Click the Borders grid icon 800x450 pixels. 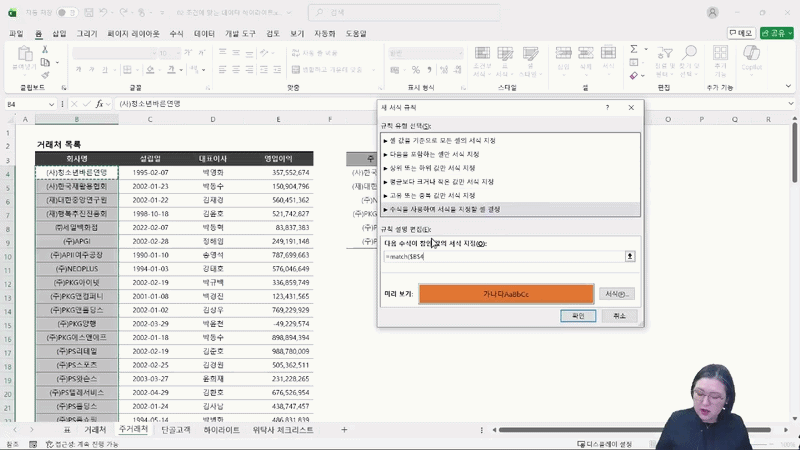point(127,69)
